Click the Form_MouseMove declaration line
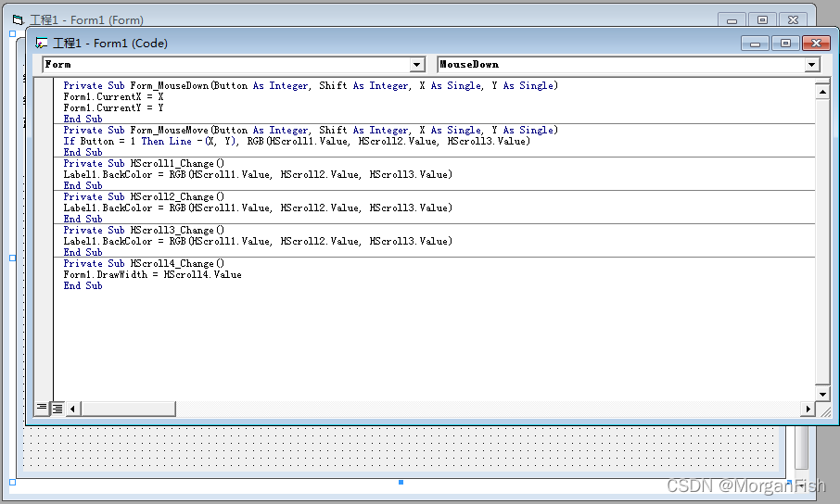The height and width of the screenshot is (504, 840). coord(311,130)
